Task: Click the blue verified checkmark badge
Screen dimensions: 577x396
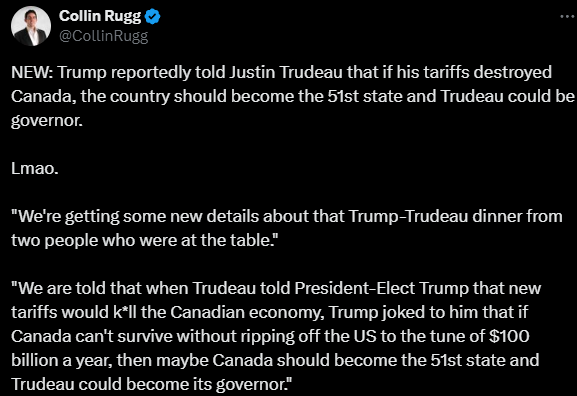Action: click(152, 17)
